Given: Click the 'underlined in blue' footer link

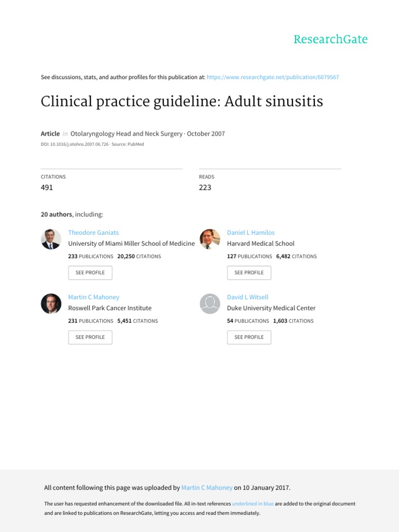Looking at the screenshot, I should point(253,503).
